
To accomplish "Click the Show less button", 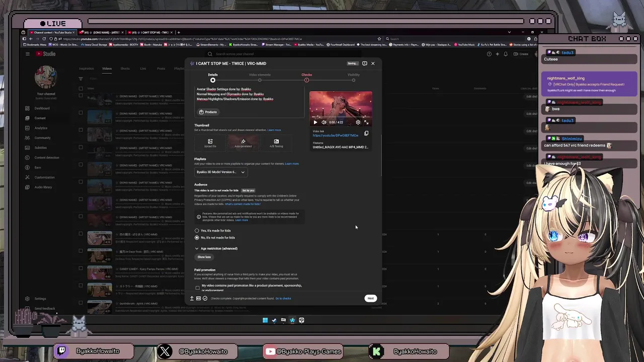I will 204,257.
